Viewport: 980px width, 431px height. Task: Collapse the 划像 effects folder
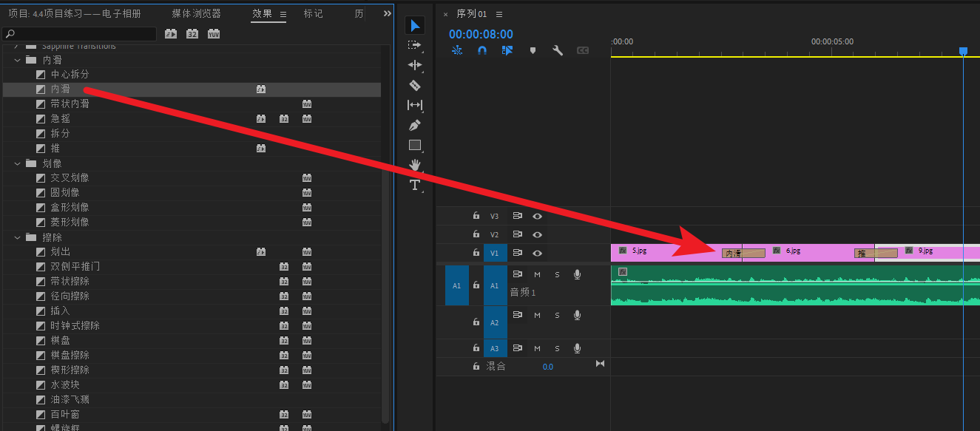point(17,163)
